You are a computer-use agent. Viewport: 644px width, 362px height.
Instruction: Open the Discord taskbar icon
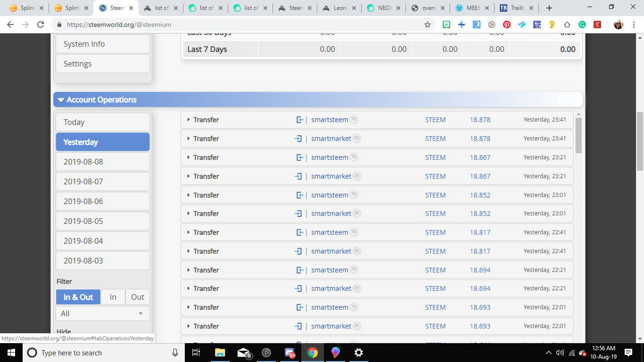tap(289, 353)
